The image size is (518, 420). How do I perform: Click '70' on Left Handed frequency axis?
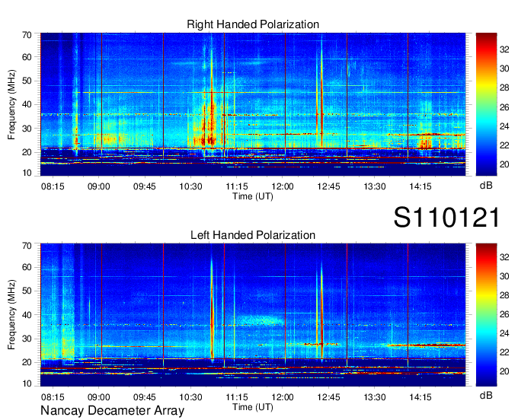click(x=27, y=246)
